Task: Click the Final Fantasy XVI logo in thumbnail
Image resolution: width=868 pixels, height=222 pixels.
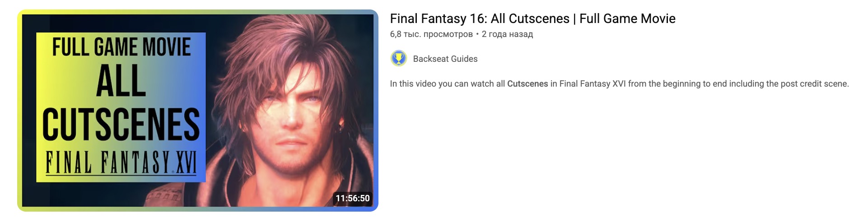Action: click(121, 163)
